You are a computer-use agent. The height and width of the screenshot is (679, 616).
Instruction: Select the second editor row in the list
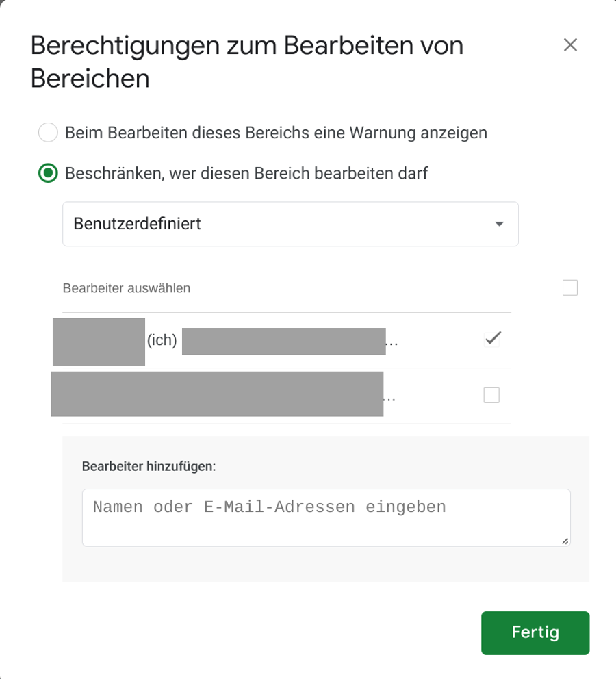(x=240, y=395)
